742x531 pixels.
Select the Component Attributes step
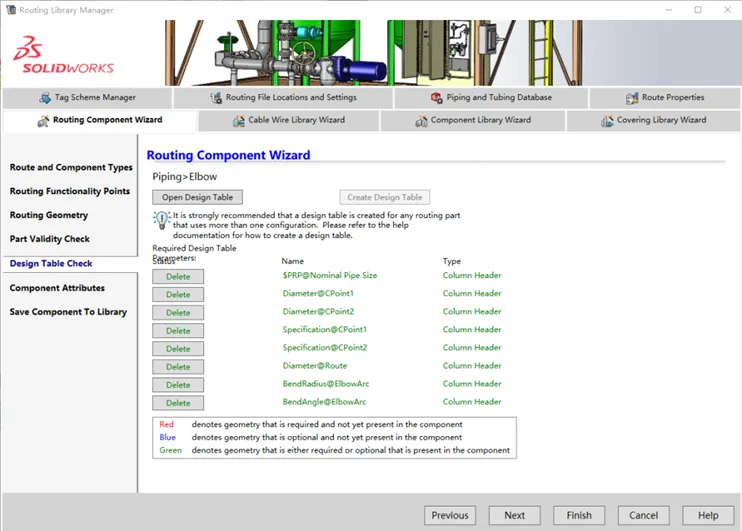click(57, 288)
